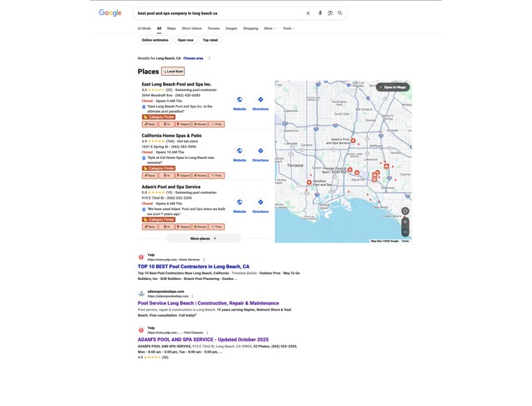The image size is (532, 406).
Task: Click Post button under Adam's Pool and Spa
Action: (216, 227)
